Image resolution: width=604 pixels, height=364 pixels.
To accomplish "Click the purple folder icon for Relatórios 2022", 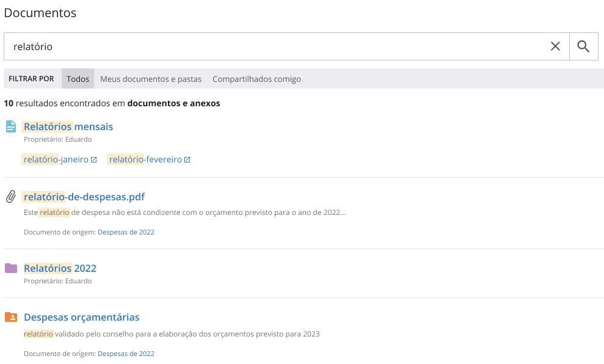I will tap(11, 268).
